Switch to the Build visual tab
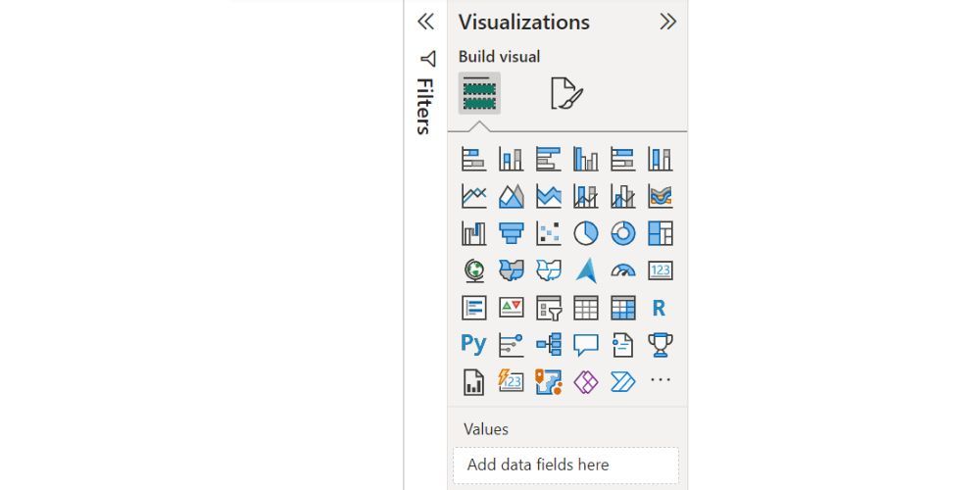This screenshot has width=980, height=490. [x=479, y=94]
